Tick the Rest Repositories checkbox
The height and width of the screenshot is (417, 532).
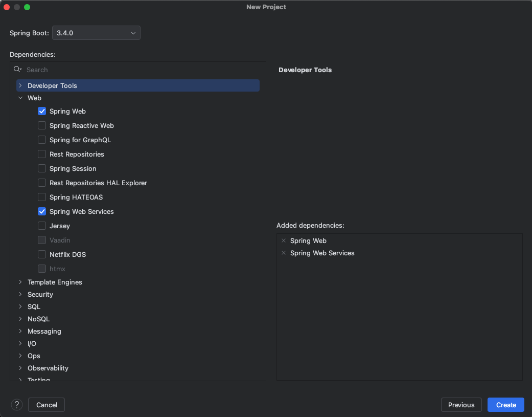pos(42,154)
